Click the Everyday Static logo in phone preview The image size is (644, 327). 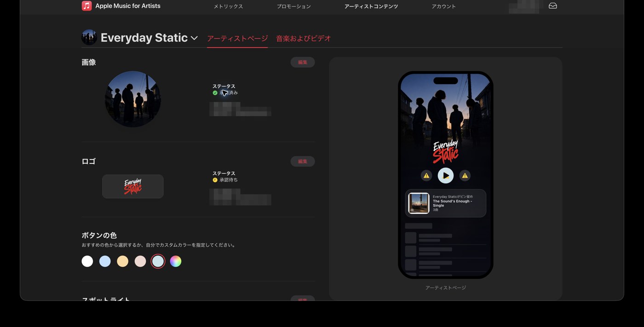pyautogui.click(x=446, y=151)
